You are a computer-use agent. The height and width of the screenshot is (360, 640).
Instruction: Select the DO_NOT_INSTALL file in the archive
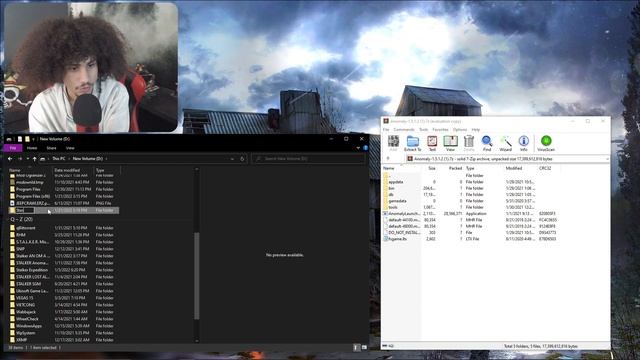(x=404, y=233)
